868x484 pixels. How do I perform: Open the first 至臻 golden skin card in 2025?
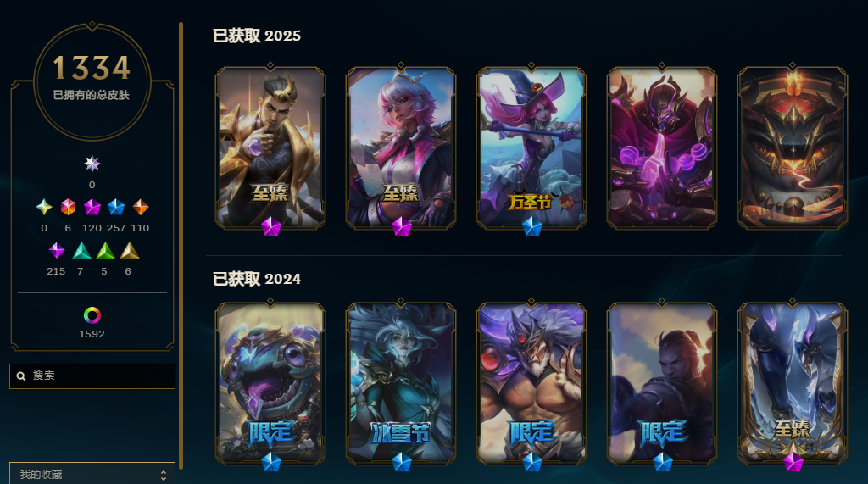pos(270,147)
